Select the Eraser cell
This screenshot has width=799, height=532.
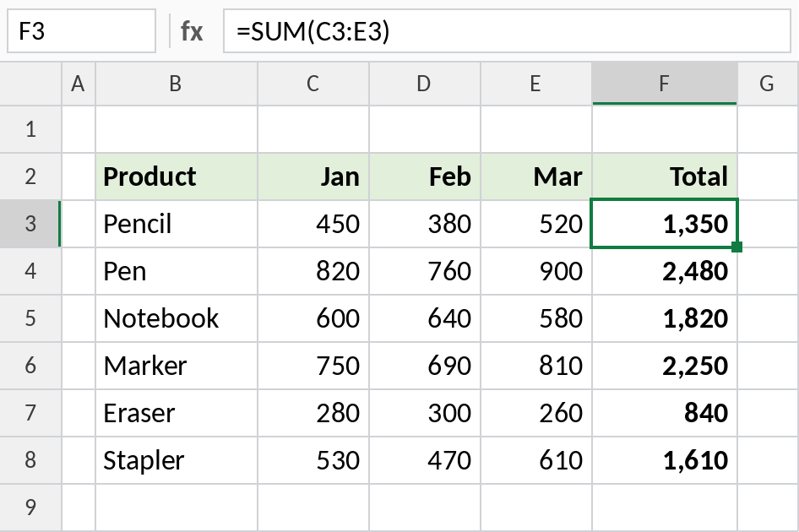point(177,413)
